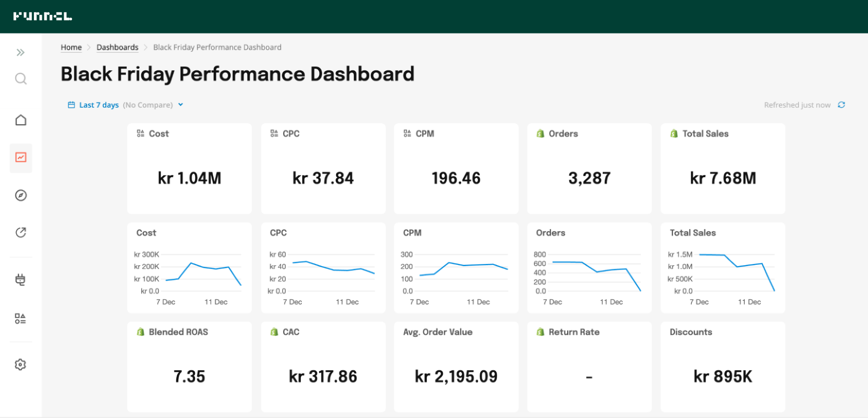Click the source icon on CPC KPI card

coord(274,133)
